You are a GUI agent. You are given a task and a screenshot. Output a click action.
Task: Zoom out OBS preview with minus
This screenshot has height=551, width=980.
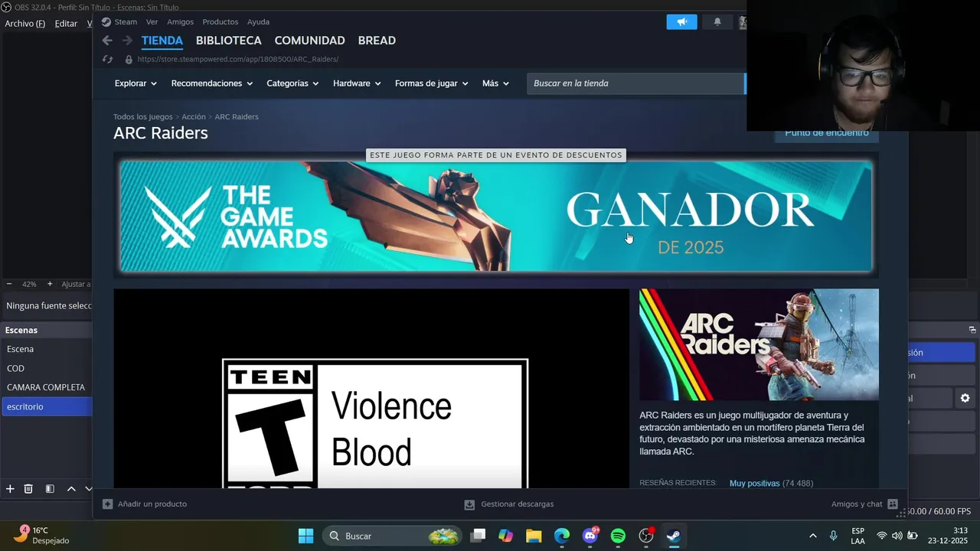coord(9,284)
